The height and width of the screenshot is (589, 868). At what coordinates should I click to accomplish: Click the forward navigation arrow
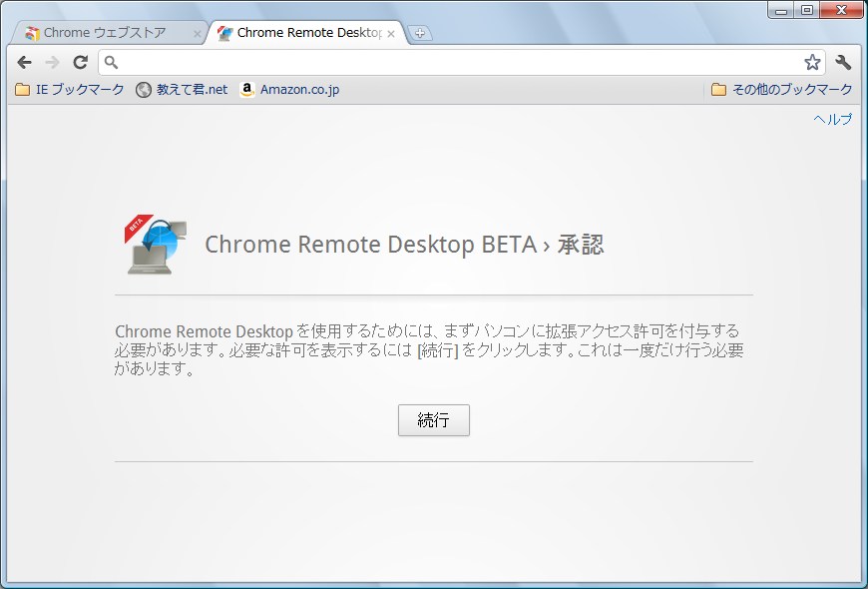pyautogui.click(x=53, y=63)
